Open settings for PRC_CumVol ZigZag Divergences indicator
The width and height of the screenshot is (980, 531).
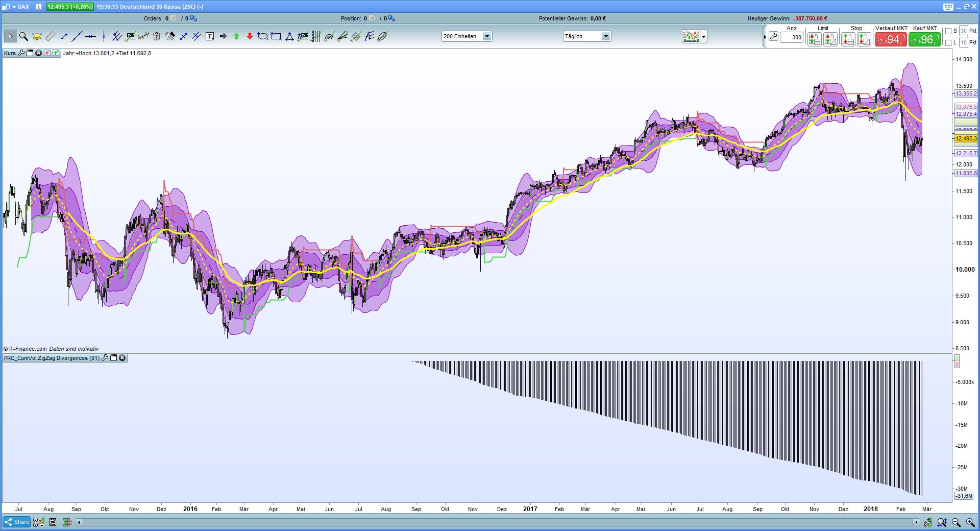105,358
